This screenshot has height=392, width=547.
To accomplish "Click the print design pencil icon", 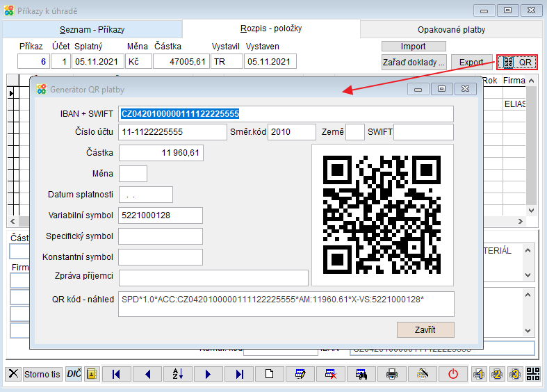I will click(423, 374).
